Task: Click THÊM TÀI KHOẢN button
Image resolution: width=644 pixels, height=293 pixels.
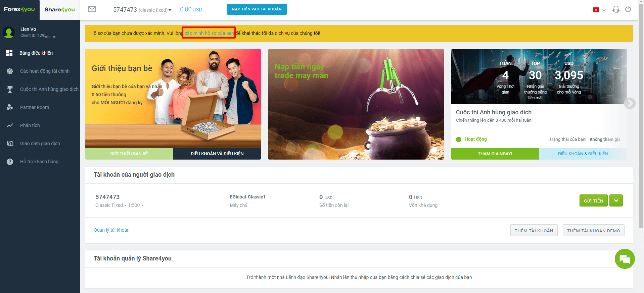Action: [x=534, y=230]
